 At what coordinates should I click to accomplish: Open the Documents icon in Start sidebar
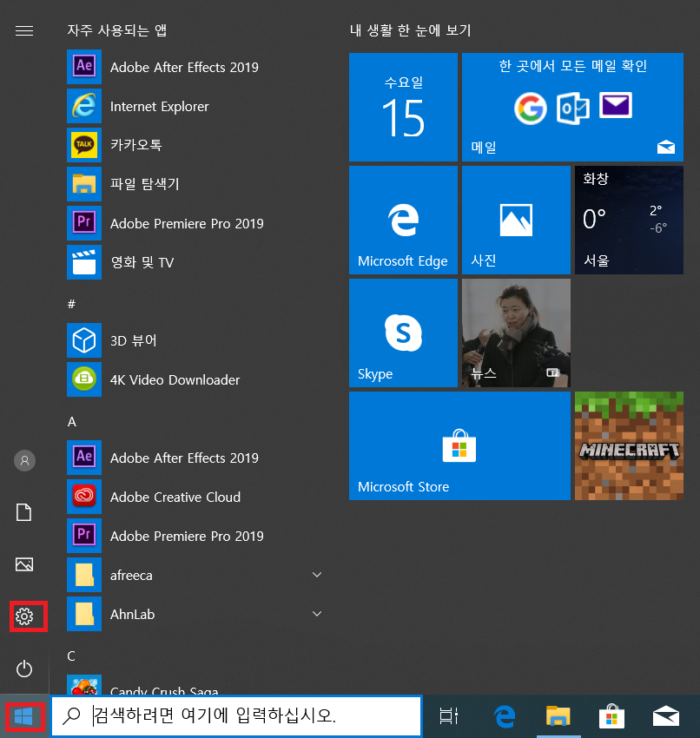(x=24, y=512)
